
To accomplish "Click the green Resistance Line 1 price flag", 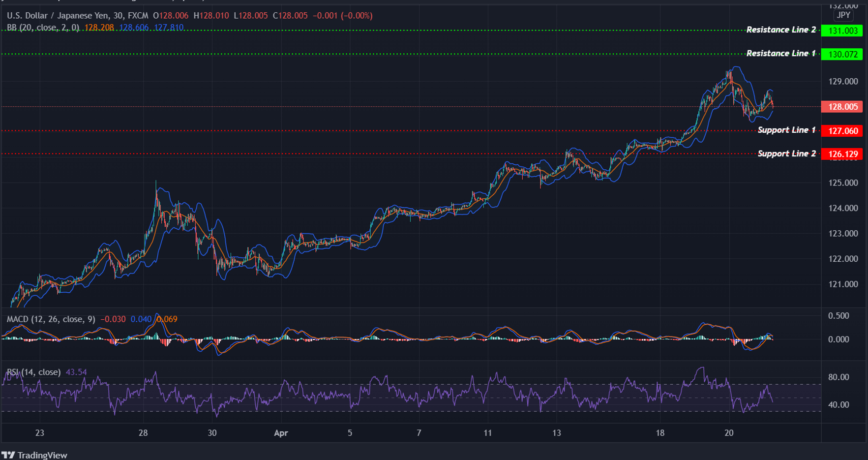I will [841, 54].
